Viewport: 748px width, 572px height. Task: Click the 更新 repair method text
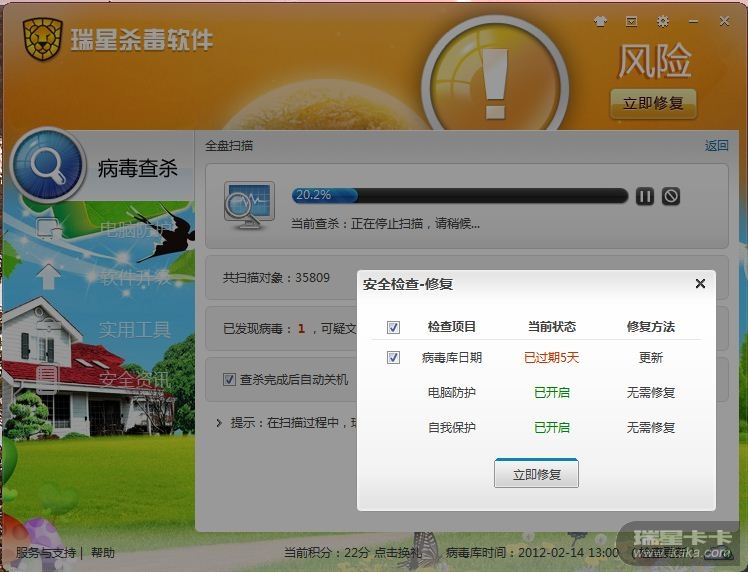tap(650, 357)
